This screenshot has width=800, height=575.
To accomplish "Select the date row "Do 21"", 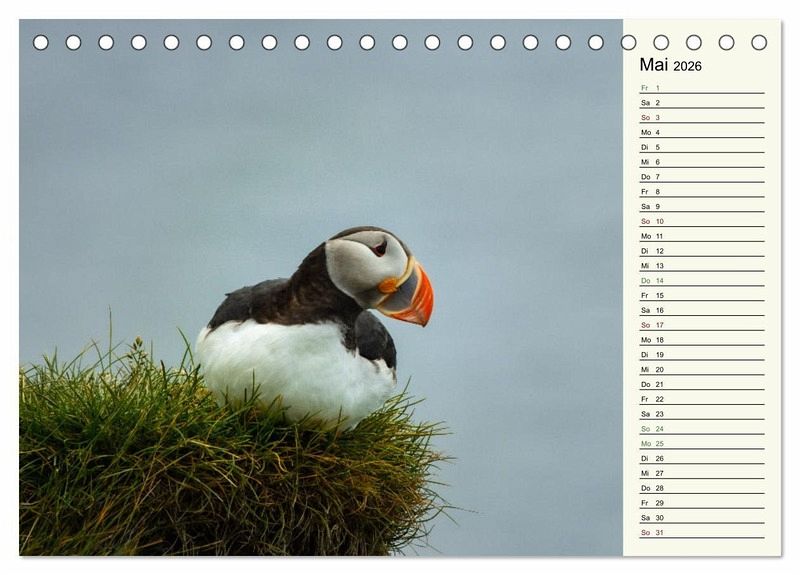I will coord(702,384).
